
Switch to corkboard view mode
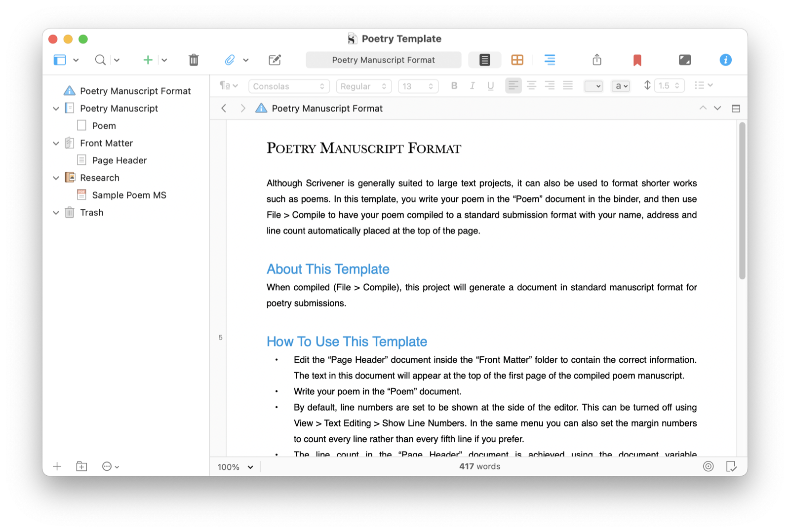[x=517, y=60]
